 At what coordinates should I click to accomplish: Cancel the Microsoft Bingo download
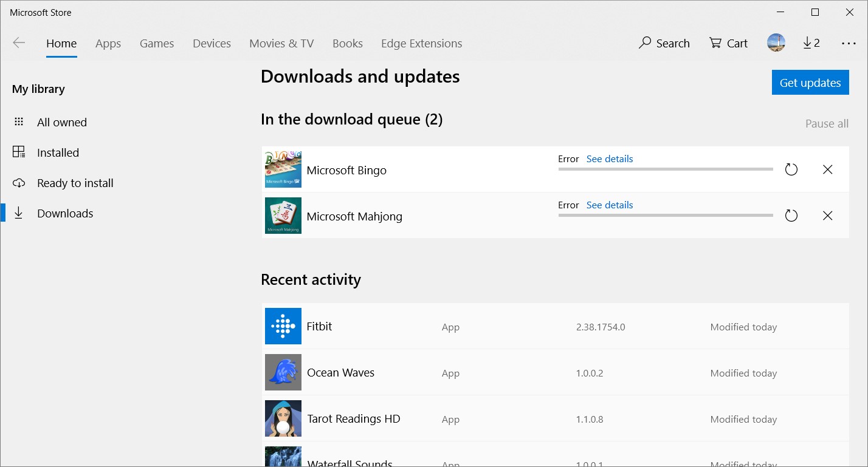point(827,169)
